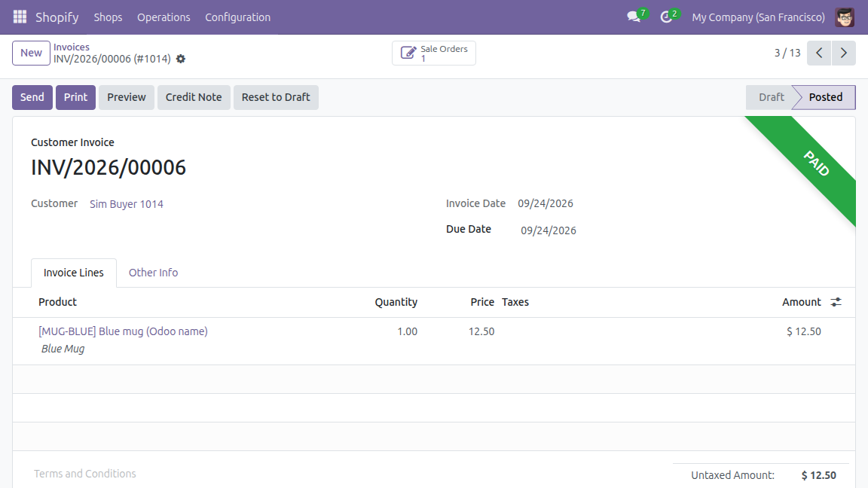Click Terms and Conditions field
Image resolution: width=868 pixels, height=488 pixels.
coord(84,474)
